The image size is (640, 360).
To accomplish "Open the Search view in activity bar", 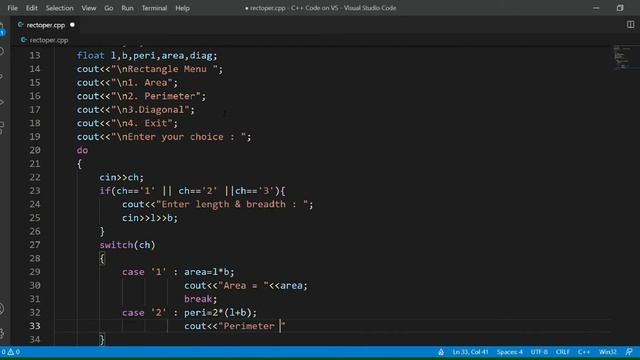I will tap(2, 51).
